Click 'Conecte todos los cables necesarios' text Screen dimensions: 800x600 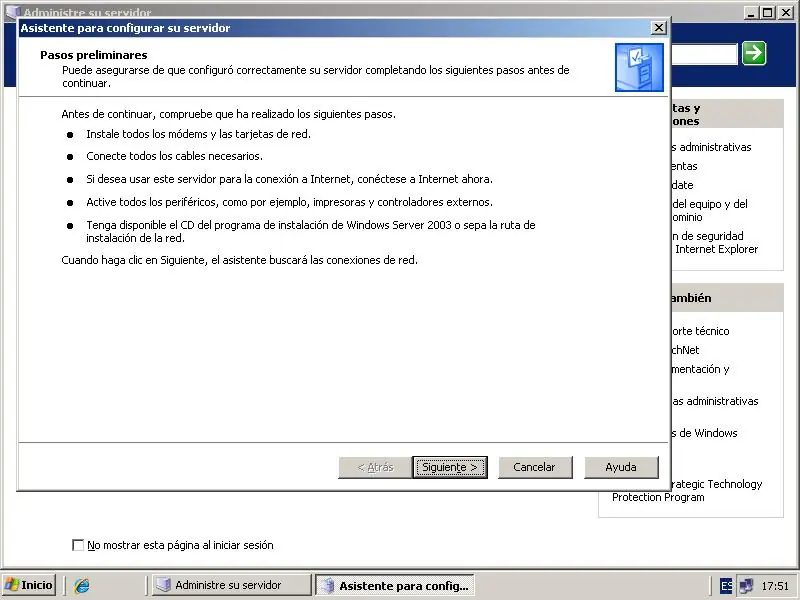click(x=174, y=156)
